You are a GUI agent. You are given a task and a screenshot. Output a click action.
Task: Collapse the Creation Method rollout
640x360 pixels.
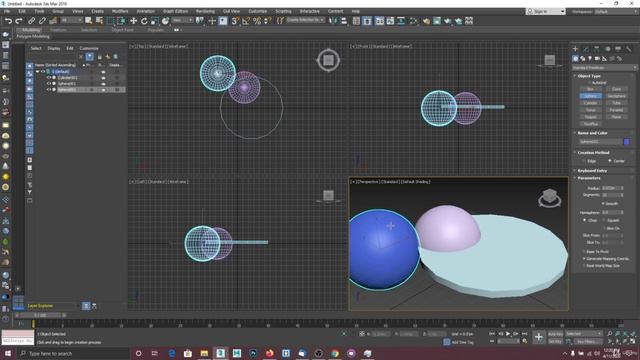[x=593, y=152]
